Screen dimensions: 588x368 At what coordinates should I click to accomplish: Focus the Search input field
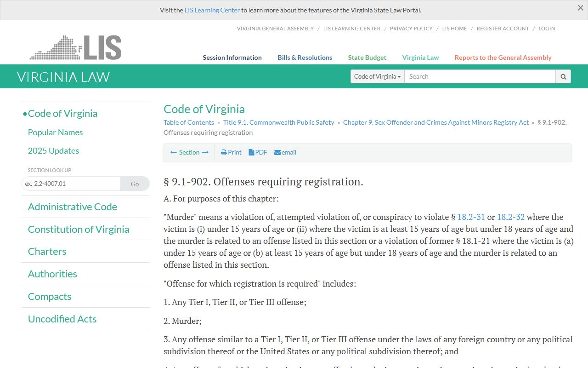click(x=480, y=76)
